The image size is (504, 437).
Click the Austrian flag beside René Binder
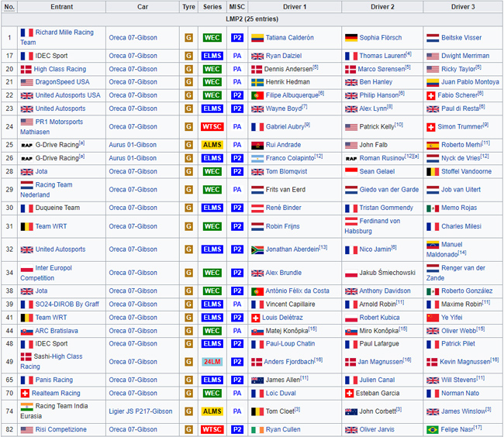coord(257,208)
